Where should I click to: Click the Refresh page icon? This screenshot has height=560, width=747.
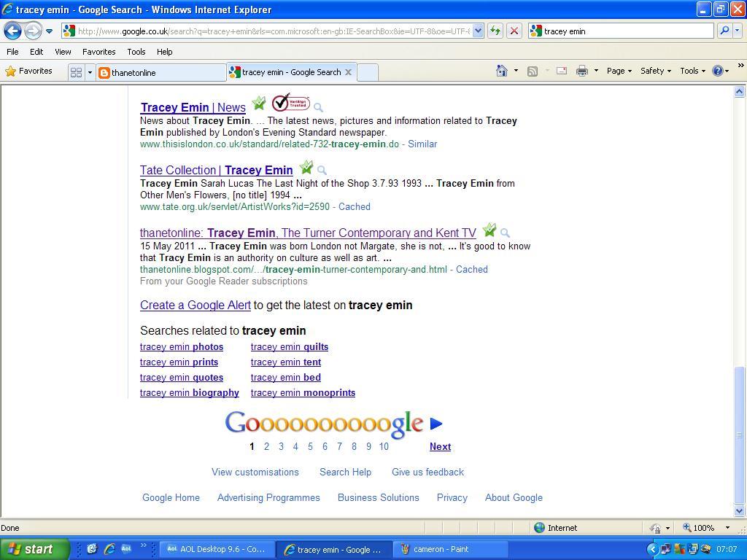[495, 31]
